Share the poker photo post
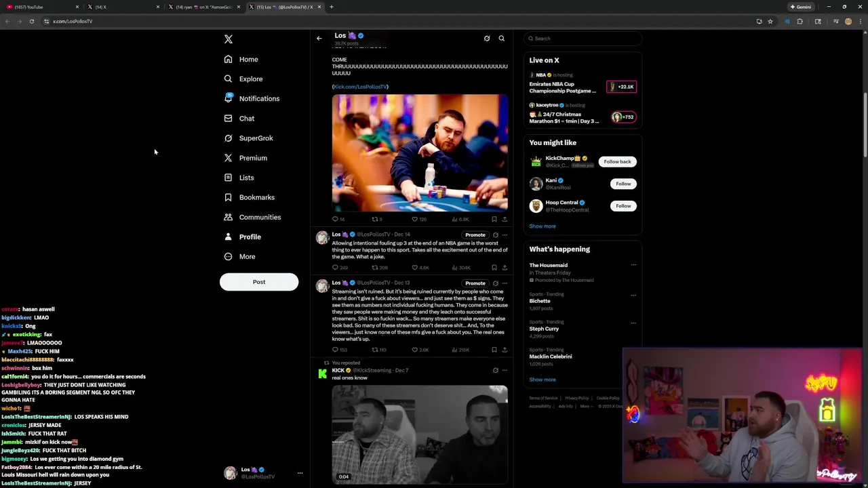 tap(505, 219)
